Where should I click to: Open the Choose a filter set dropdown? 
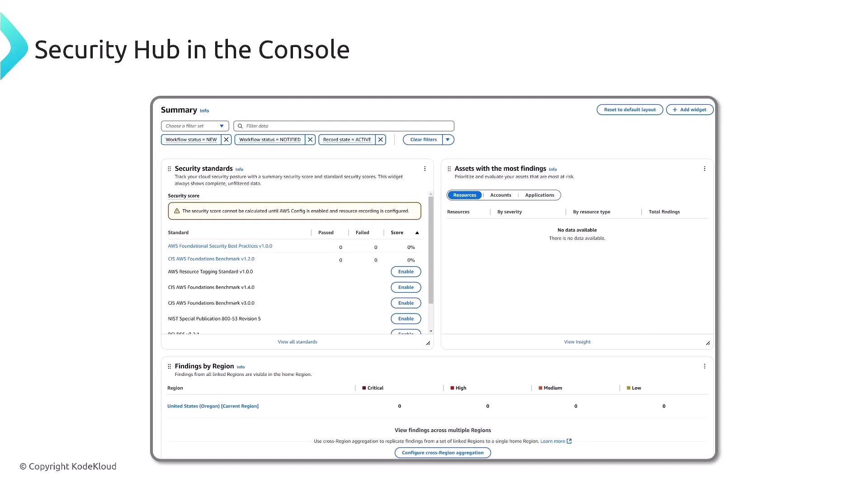[x=195, y=126]
